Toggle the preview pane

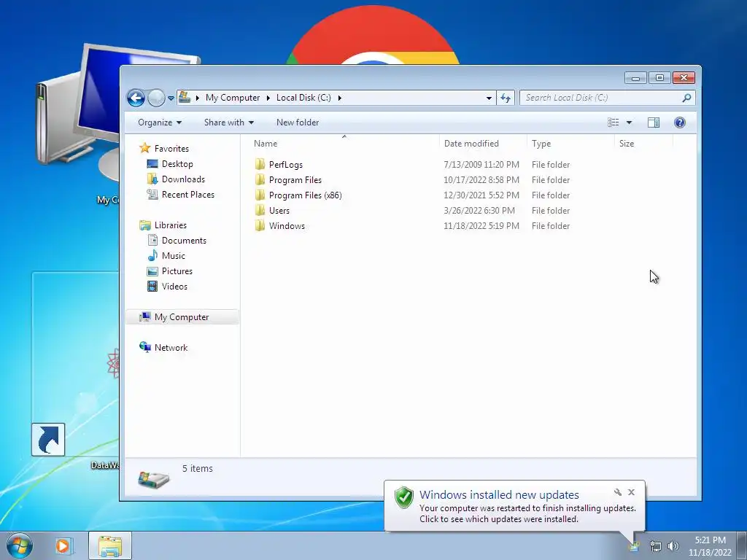654,122
